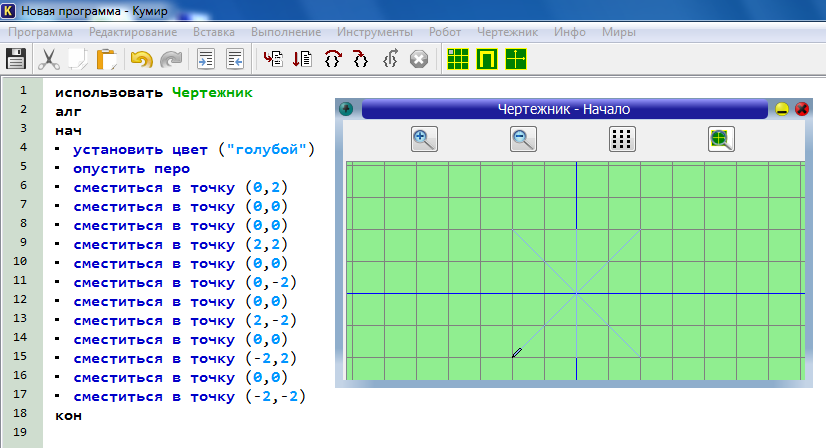Click the Copy icon in toolbar

pyautogui.click(x=78, y=59)
